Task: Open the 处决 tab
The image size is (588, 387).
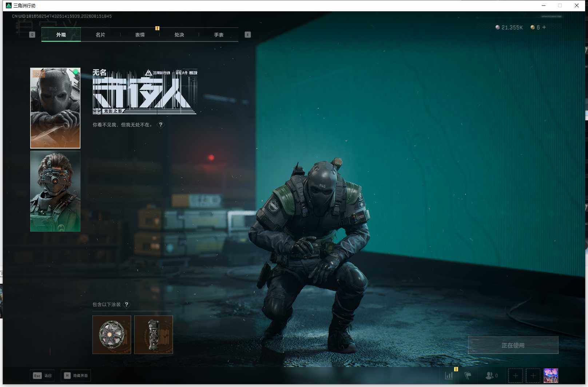Action: (x=179, y=35)
